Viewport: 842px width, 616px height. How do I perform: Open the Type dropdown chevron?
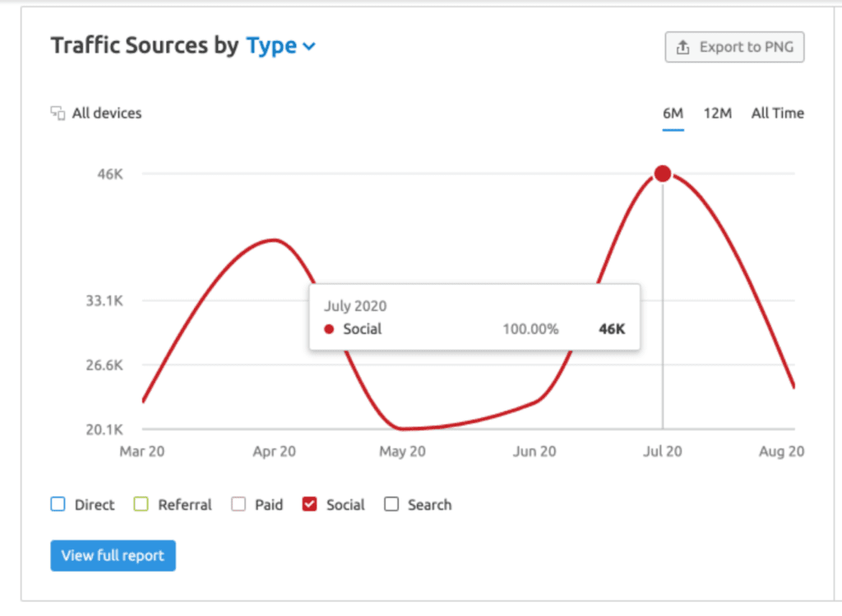point(309,47)
